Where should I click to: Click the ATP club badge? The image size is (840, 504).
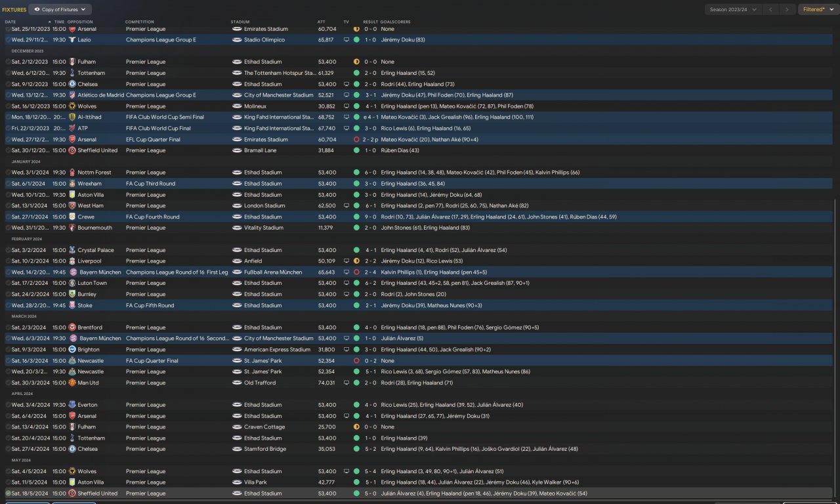point(72,129)
